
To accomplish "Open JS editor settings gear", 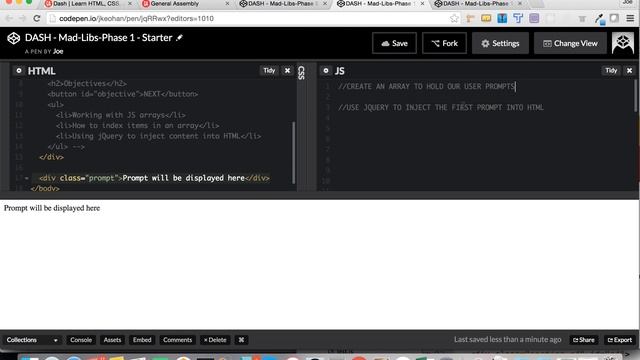I will click(x=326, y=71).
